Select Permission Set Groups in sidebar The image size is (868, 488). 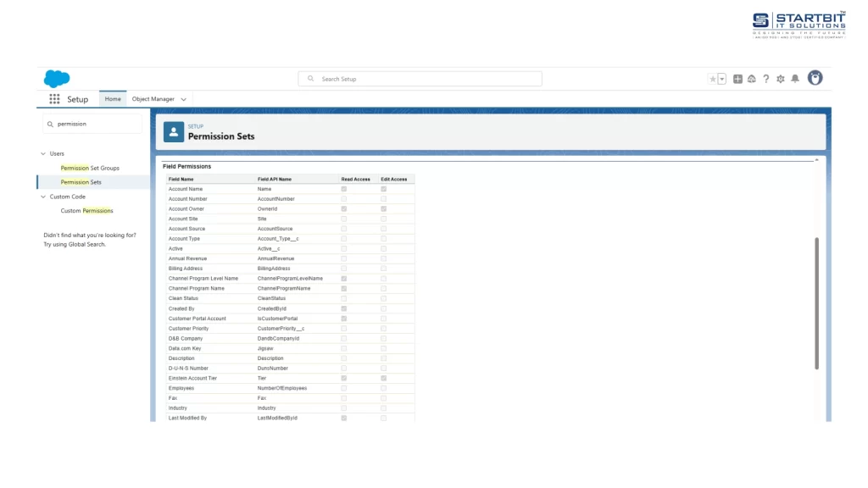click(x=90, y=168)
